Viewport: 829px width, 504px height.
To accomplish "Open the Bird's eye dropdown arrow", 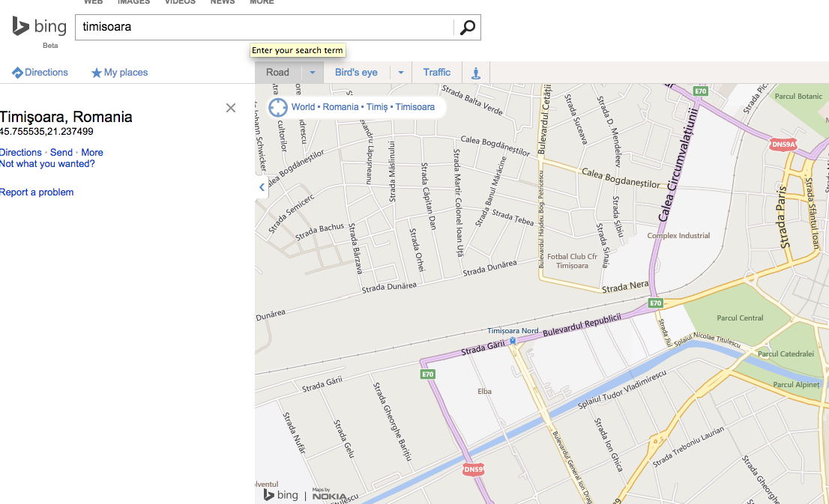I will 401,73.
